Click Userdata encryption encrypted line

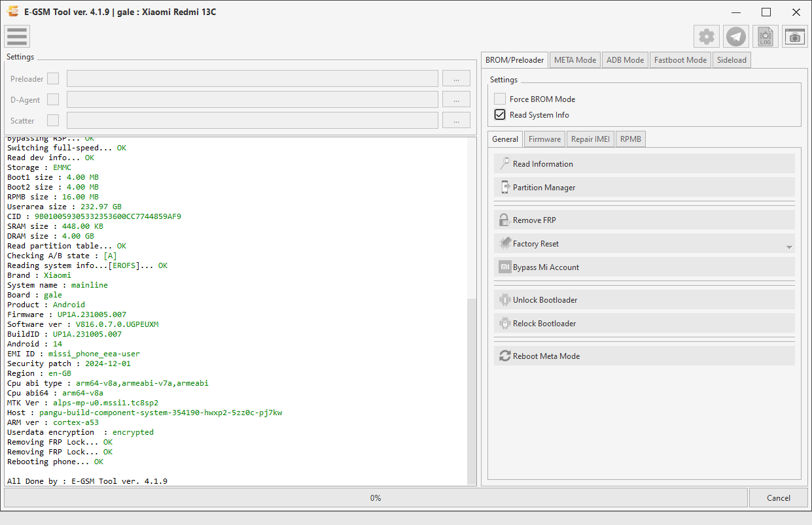click(x=80, y=432)
